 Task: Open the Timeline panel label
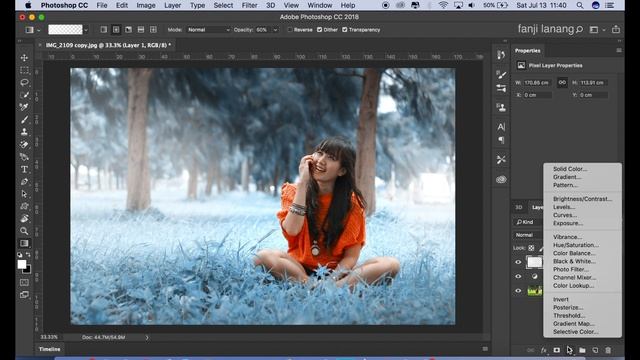49,349
